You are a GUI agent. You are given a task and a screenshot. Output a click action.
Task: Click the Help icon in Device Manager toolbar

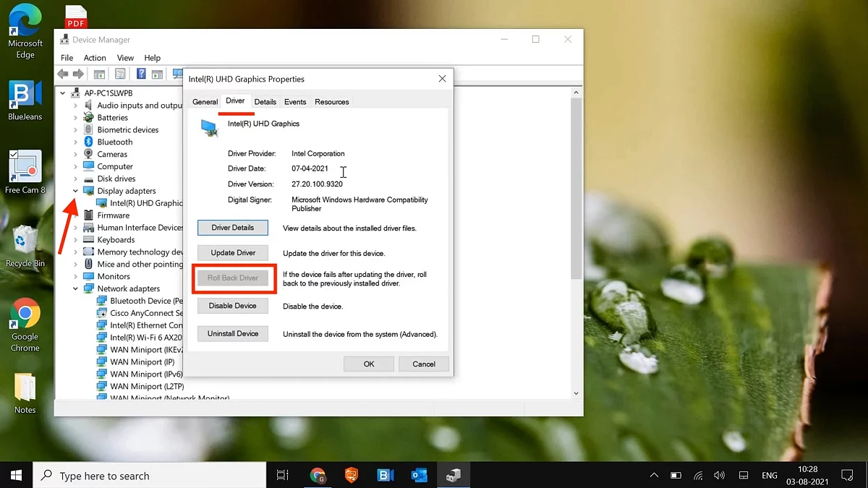point(141,74)
